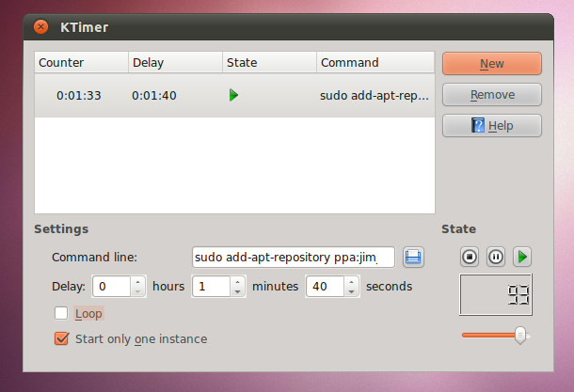Click the timer speed slider handle
Screen dimensions: 574x392
519,335
